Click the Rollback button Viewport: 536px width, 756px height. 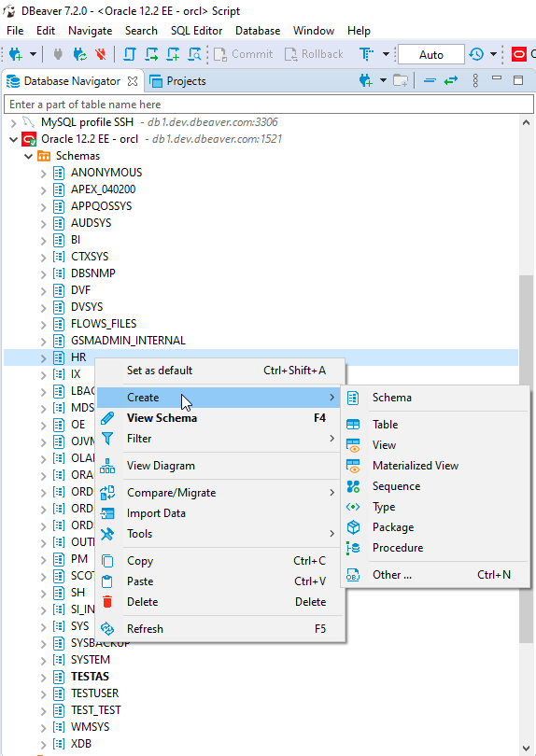(314, 54)
